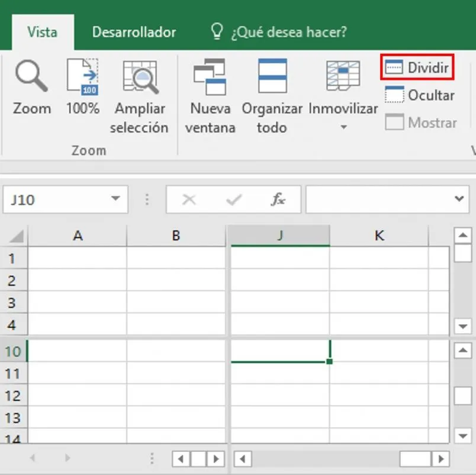The height and width of the screenshot is (475, 476).
Task: Click upper pane scroll down arrow
Action: 463,327
